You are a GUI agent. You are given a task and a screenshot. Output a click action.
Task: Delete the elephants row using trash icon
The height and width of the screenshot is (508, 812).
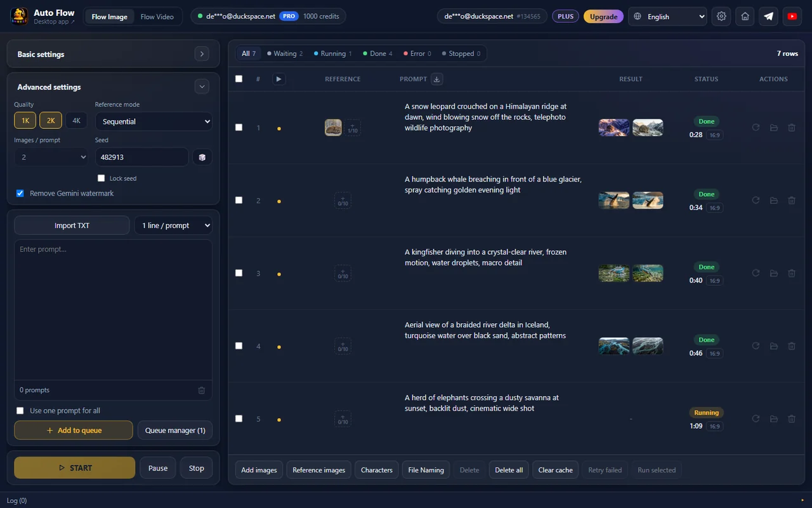[x=792, y=418]
